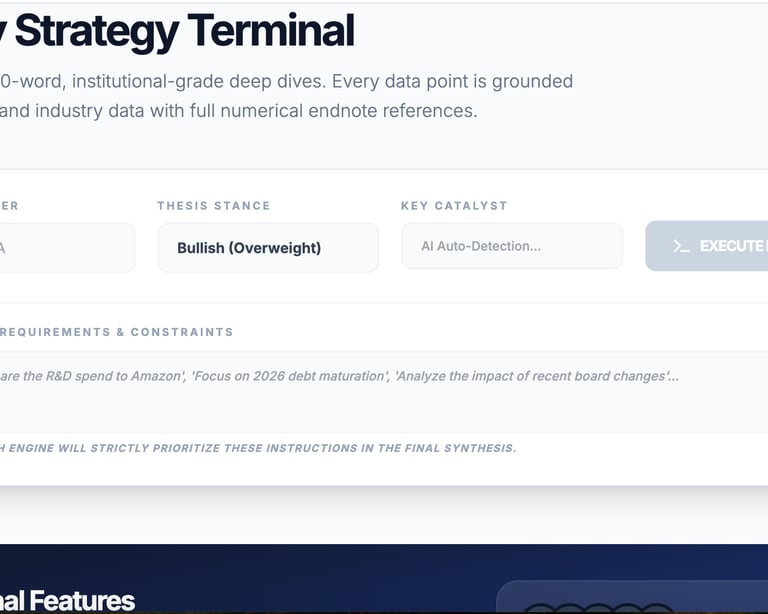This screenshot has height=614, width=768.
Task: Click the terminal prompt icon on Execute button
Action: click(681, 246)
